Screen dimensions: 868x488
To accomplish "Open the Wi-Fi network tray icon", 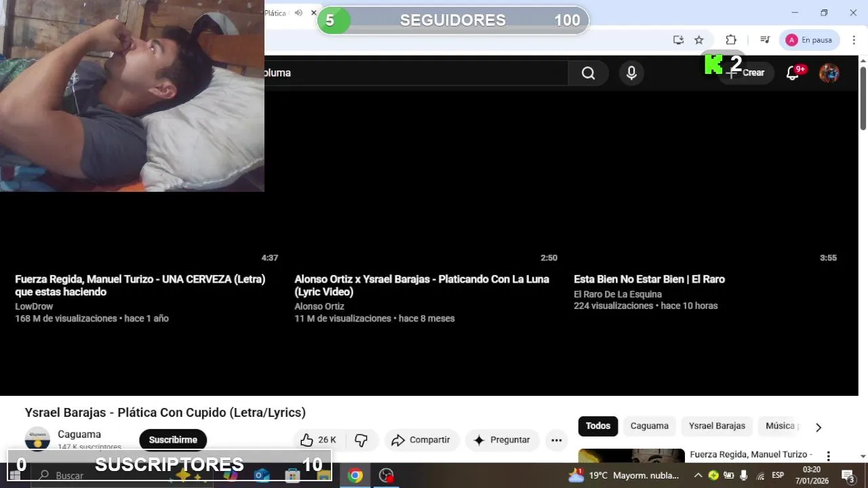I will (x=760, y=475).
